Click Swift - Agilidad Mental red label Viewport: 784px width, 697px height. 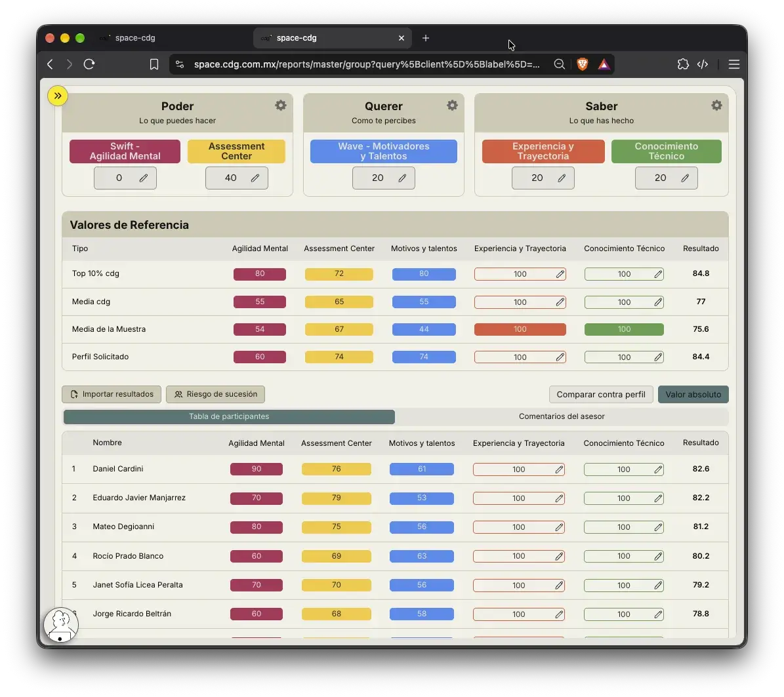coord(125,151)
